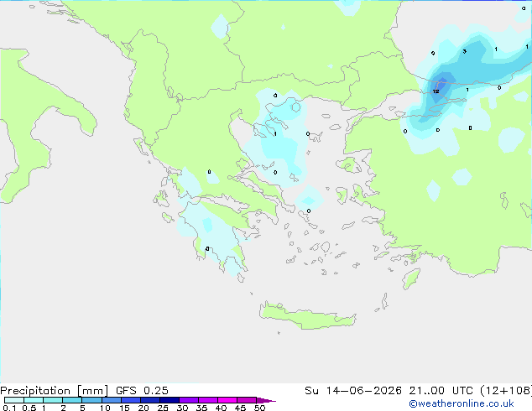Click the 35–40 mm legend swatch
532x411 pixels.
pyautogui.click(x=207, y=400)
